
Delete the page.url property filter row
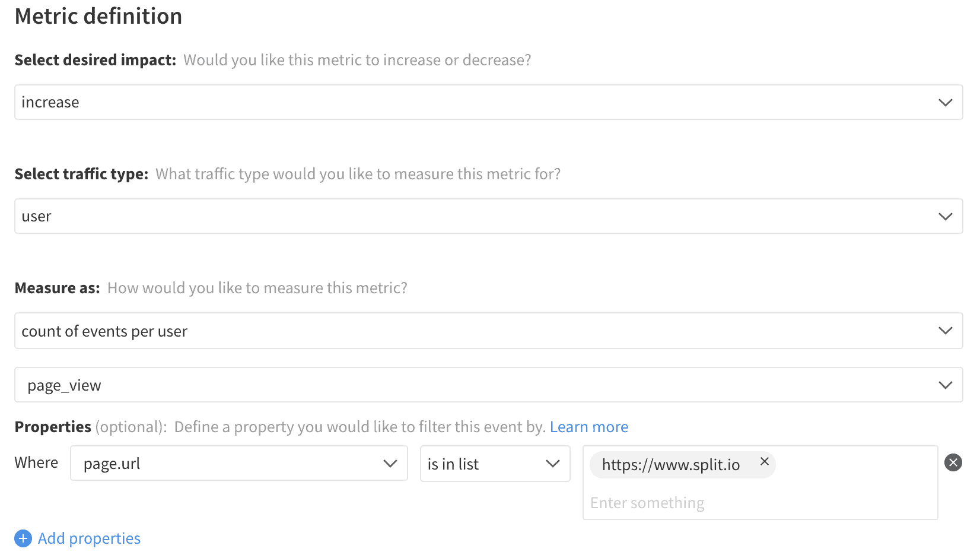(953, 462)
